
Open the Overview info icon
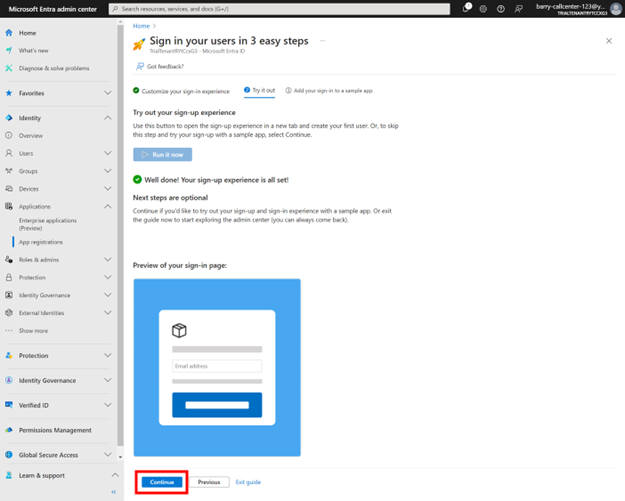(x=9, y=136)
